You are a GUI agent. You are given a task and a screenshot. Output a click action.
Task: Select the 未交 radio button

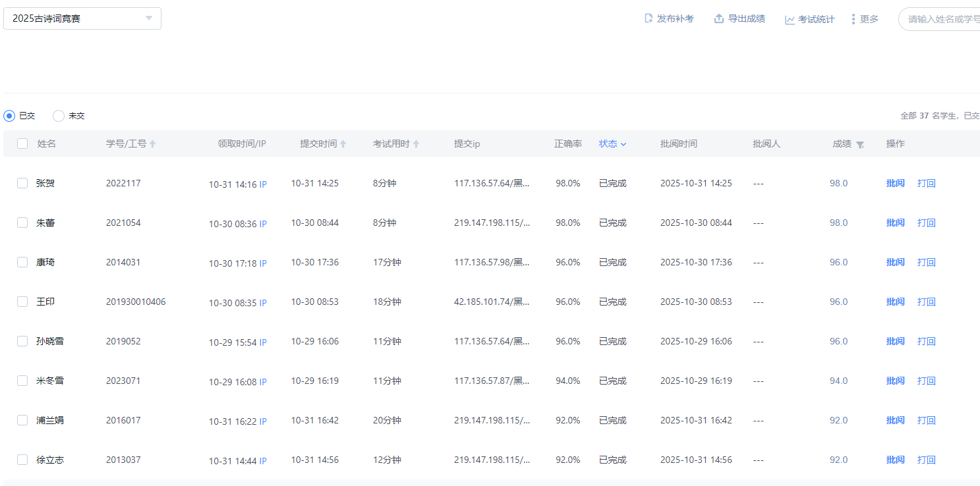[x=59, y=116]
